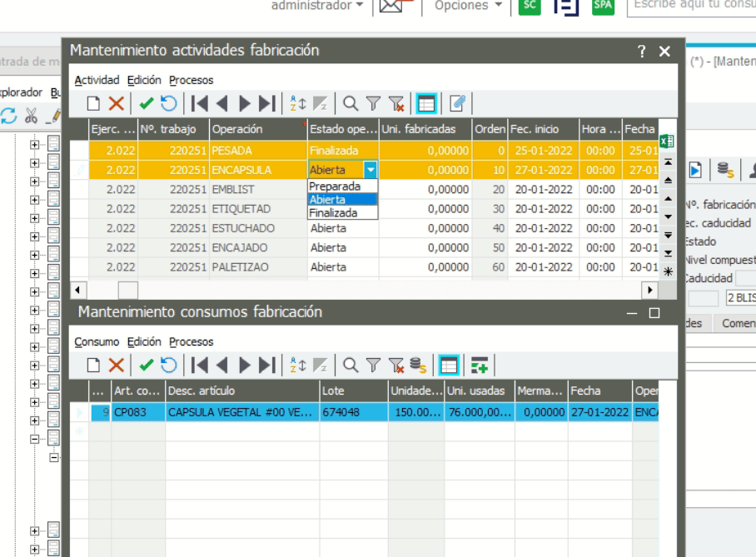Click the horizontal scrollbar thumb in actividades grid

click(128, 291)
